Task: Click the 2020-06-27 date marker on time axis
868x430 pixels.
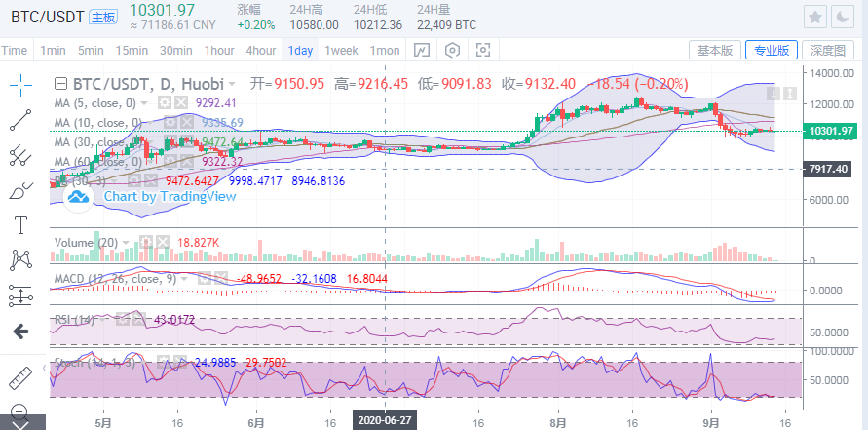Action: pos(385,419)
